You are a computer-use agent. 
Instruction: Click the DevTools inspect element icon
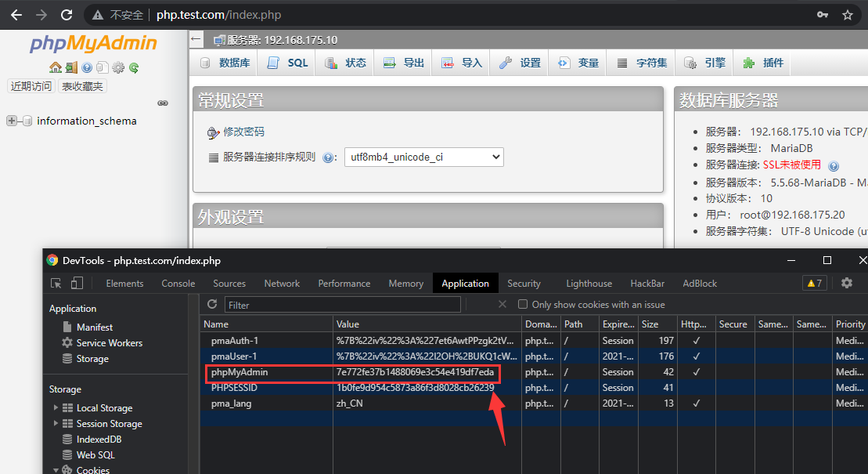click(56, 283)
